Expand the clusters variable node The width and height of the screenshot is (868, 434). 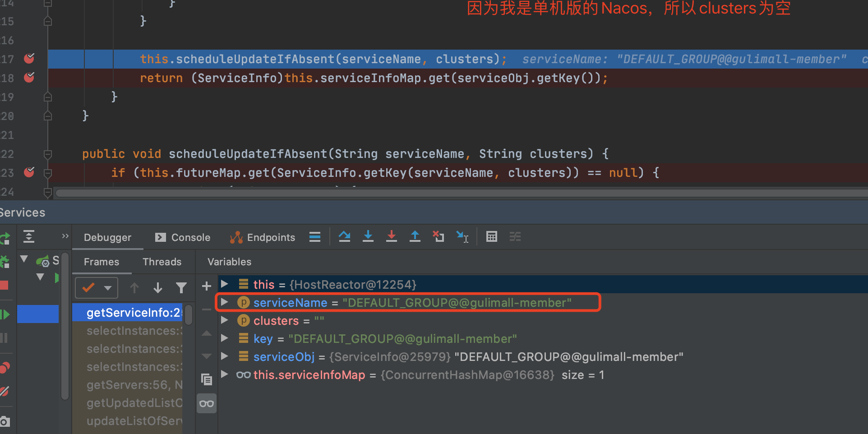(224, 320)
